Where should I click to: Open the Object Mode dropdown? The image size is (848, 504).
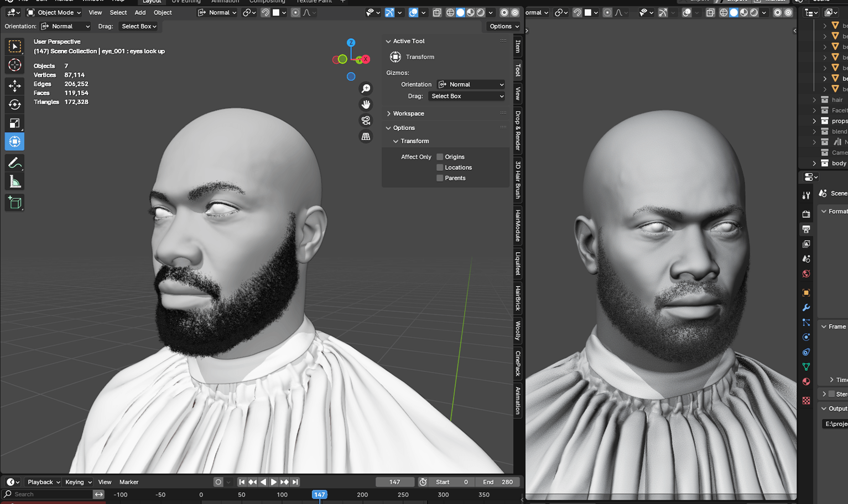(54, 12)
